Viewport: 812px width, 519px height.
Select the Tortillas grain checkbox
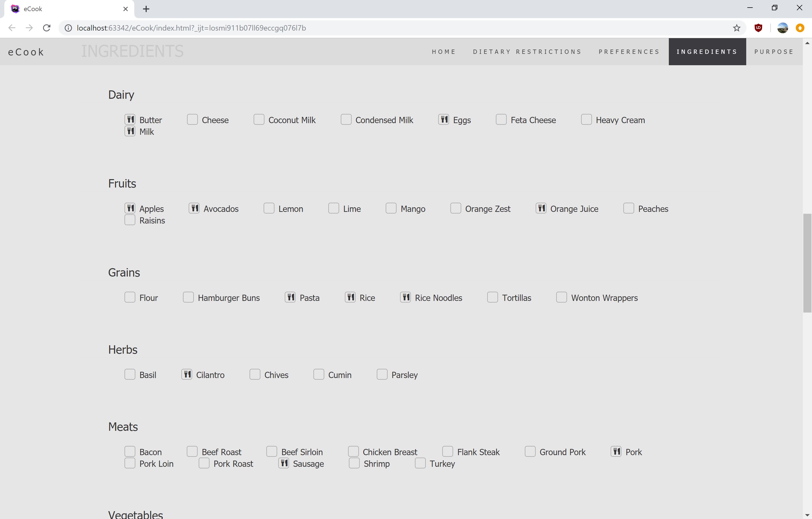[x=492, y=297]
